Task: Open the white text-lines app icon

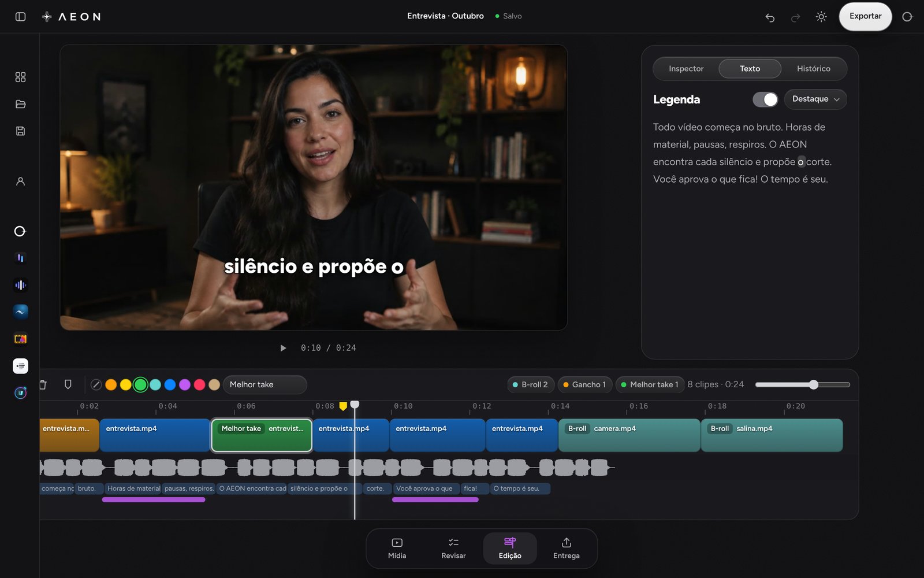Action: pos(20,366)
